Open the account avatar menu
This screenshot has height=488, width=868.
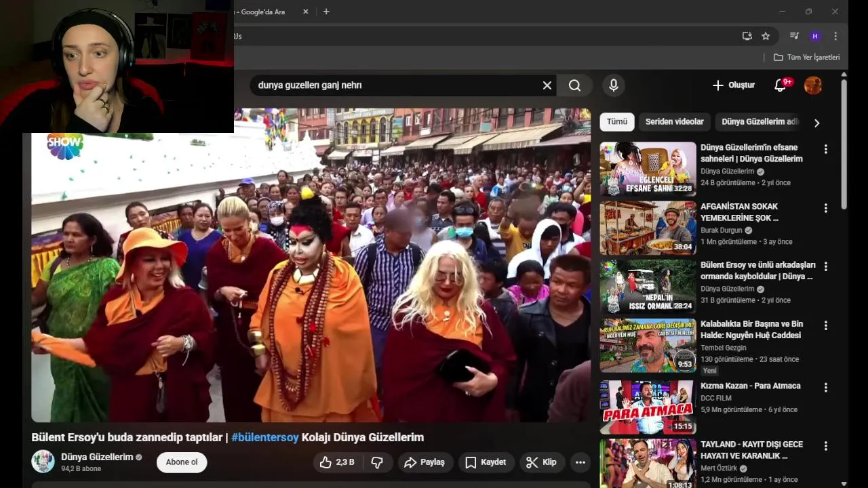point(813,85)
